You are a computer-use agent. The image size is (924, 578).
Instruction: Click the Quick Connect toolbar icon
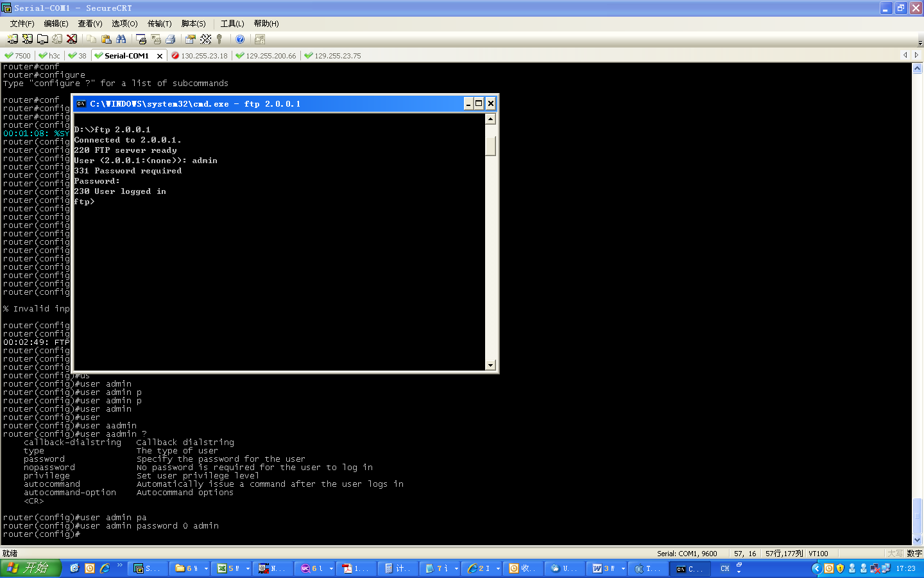click(27, 39)
